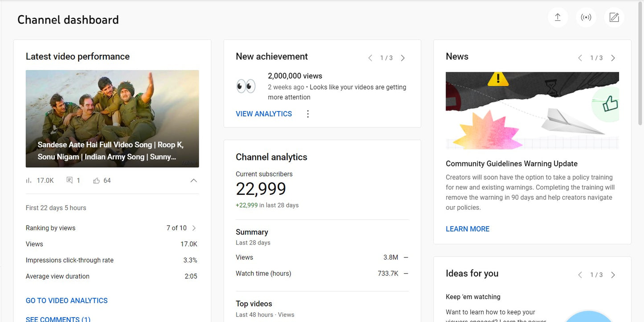The image size is (644, 322).
Task: Select Go To Video Analytics
Action: [x=66, y=300]
